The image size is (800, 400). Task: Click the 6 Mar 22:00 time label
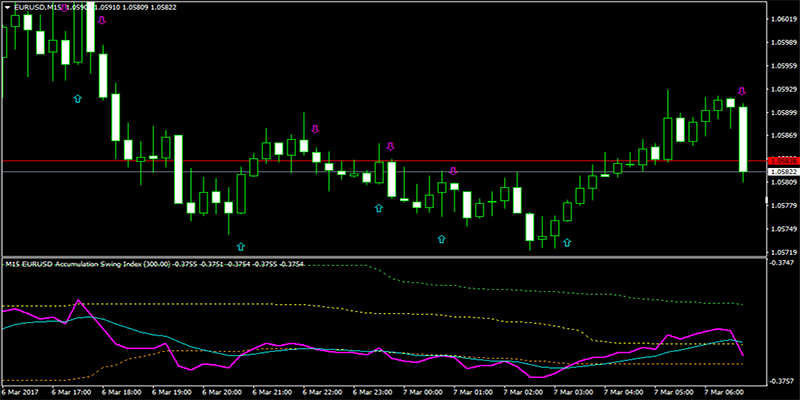click(x=322, y=393)
